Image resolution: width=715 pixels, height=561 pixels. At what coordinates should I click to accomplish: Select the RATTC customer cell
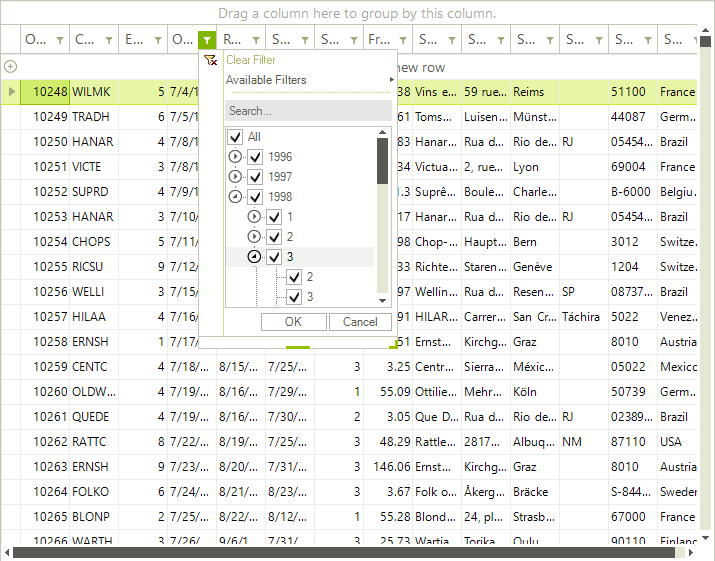[x=94, y=442]
